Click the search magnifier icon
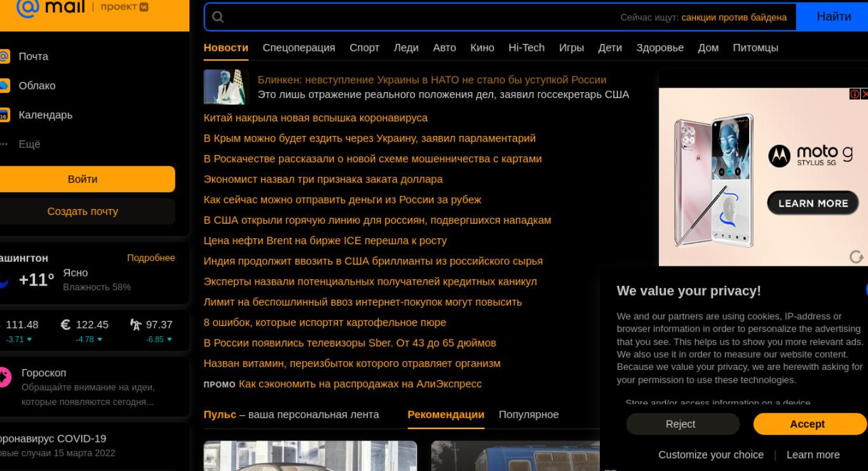This screenshot has height=471, width=868. [218, 17]
